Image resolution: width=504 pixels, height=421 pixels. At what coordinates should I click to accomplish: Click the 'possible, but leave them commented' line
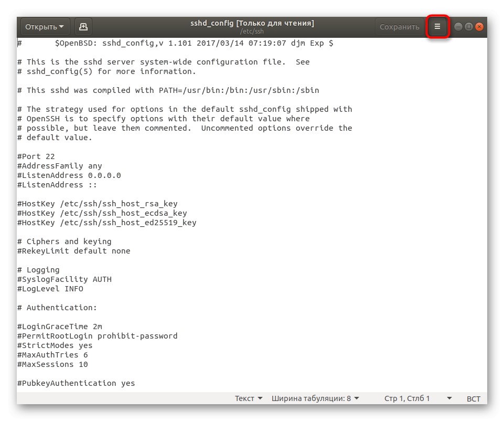(x=185, y=128)
